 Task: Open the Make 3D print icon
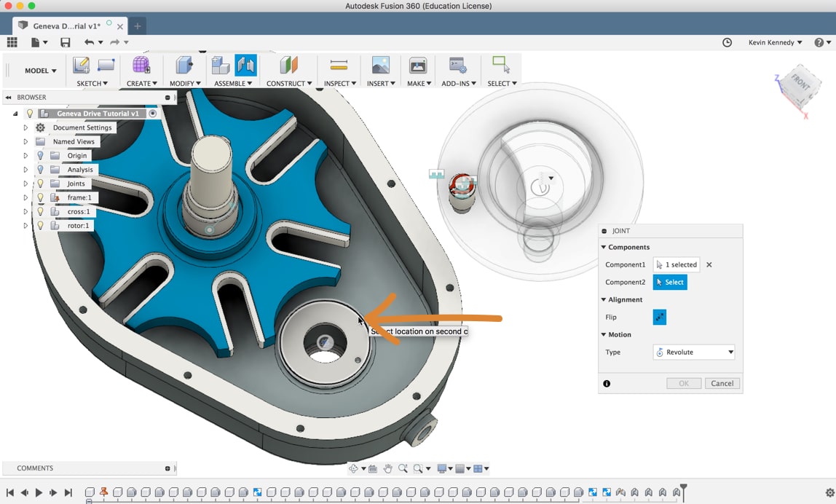click(417, 65)
